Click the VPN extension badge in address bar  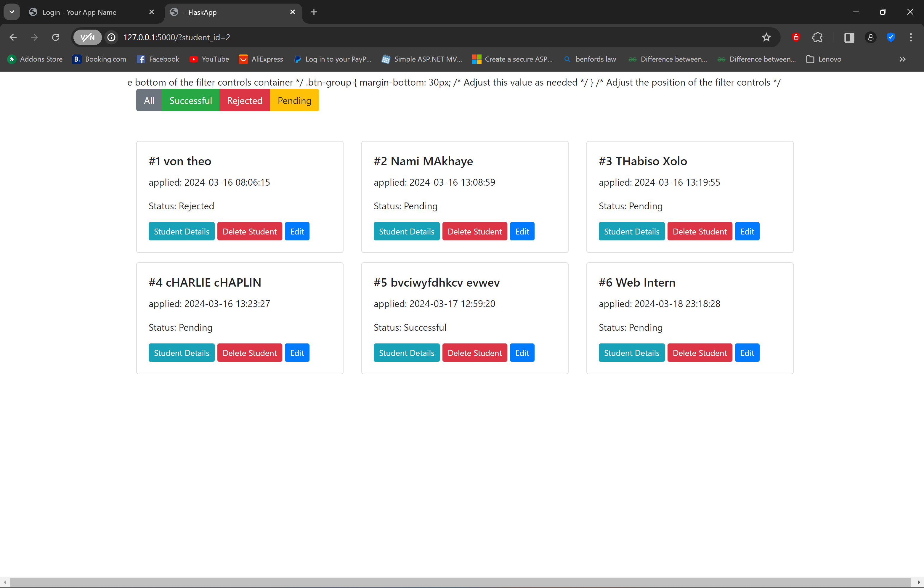coord(87,37)
